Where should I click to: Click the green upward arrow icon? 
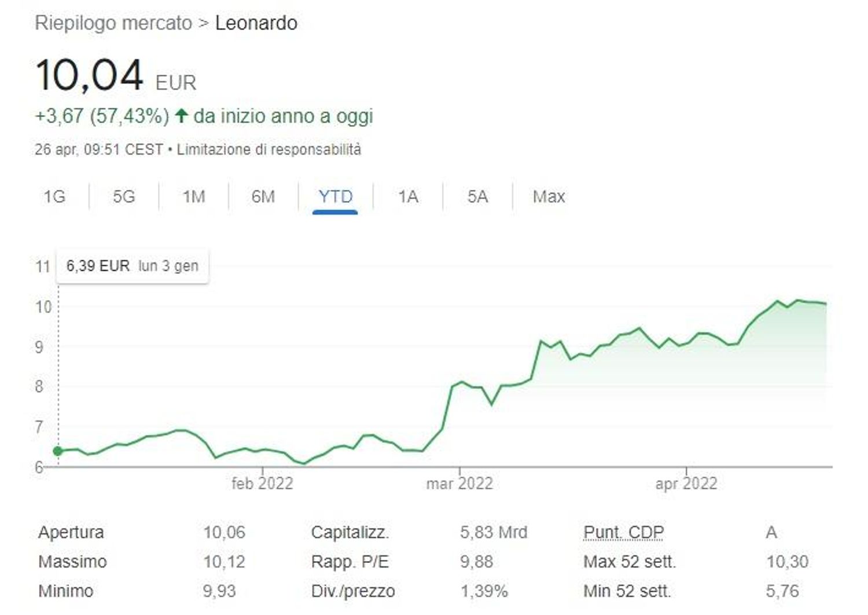(x=181, y=116)
